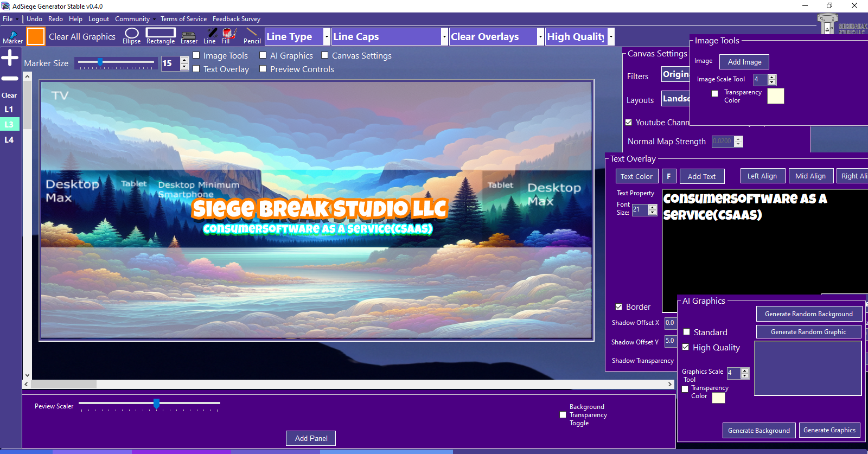868x454 pixels.
Task: Expand the Line Type dropdown
Action: pyautogui.click(x=327, y=37)
